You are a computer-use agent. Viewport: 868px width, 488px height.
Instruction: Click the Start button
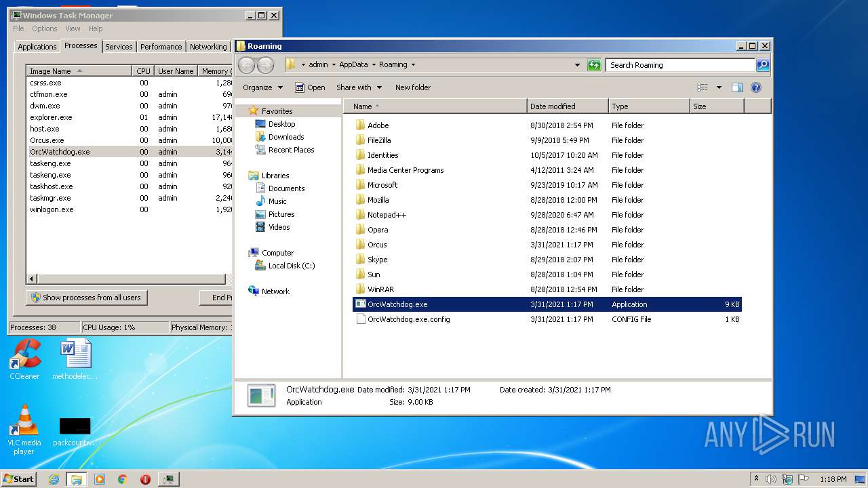click(x=19, y=479)
